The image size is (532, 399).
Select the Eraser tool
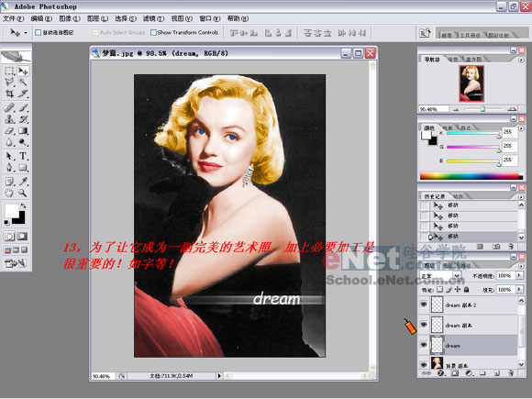(9, 131)
